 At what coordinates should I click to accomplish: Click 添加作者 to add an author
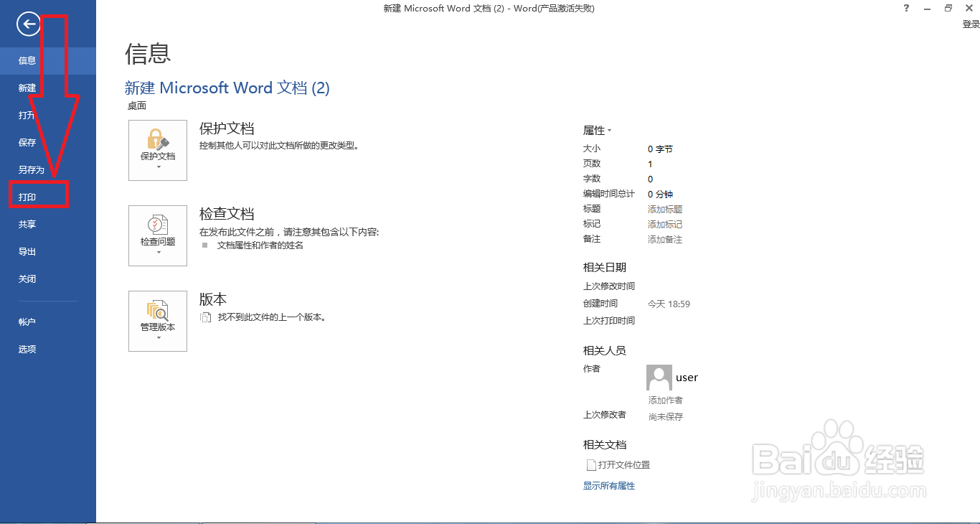point(665,401)
